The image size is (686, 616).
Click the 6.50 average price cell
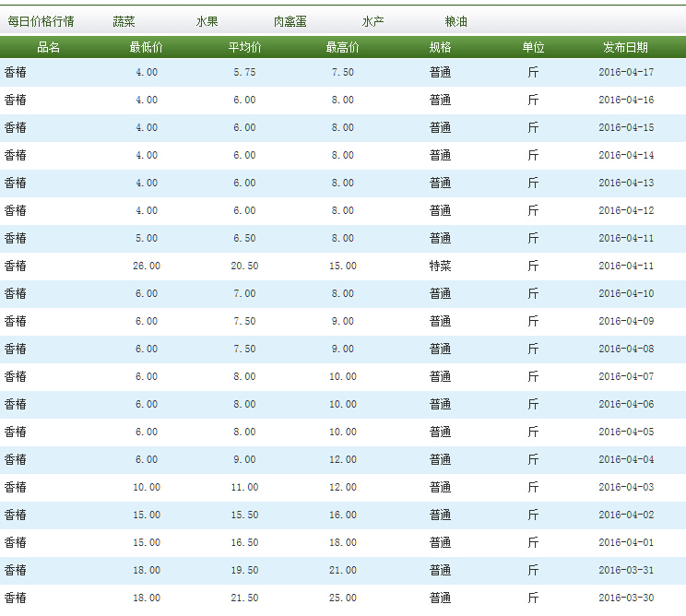coord(244,238)
